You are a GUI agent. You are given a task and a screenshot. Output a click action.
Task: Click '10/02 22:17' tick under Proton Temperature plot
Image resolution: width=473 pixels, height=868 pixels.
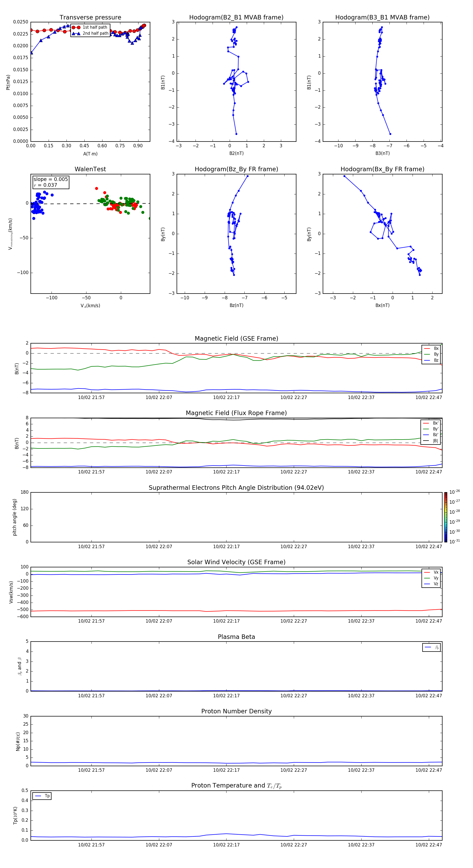[226, 845]
